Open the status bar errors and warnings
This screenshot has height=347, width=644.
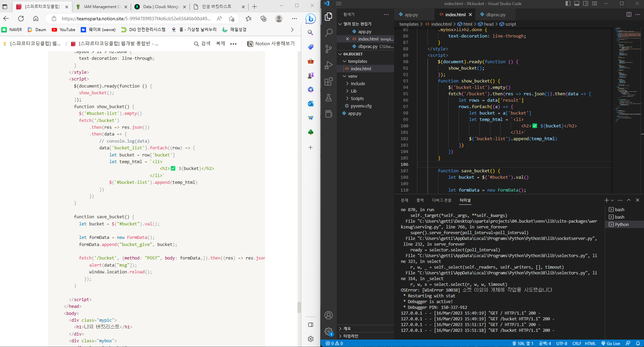pos(334,343)
